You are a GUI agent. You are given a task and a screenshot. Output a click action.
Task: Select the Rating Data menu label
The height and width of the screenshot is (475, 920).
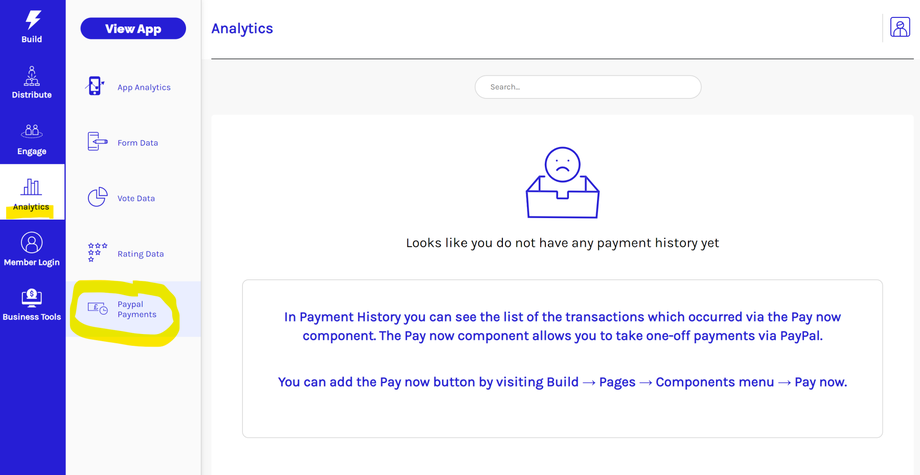[x=140, y=254]
